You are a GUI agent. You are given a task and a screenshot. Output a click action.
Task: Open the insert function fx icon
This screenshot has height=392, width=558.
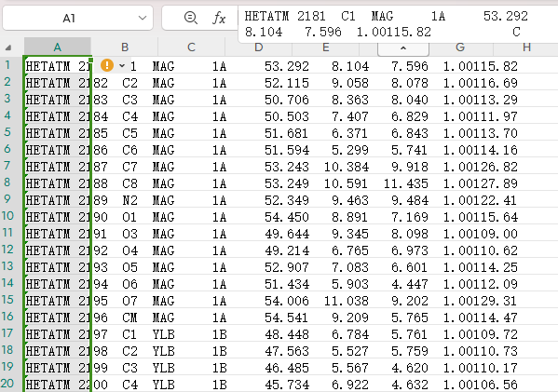coord(219,18)
